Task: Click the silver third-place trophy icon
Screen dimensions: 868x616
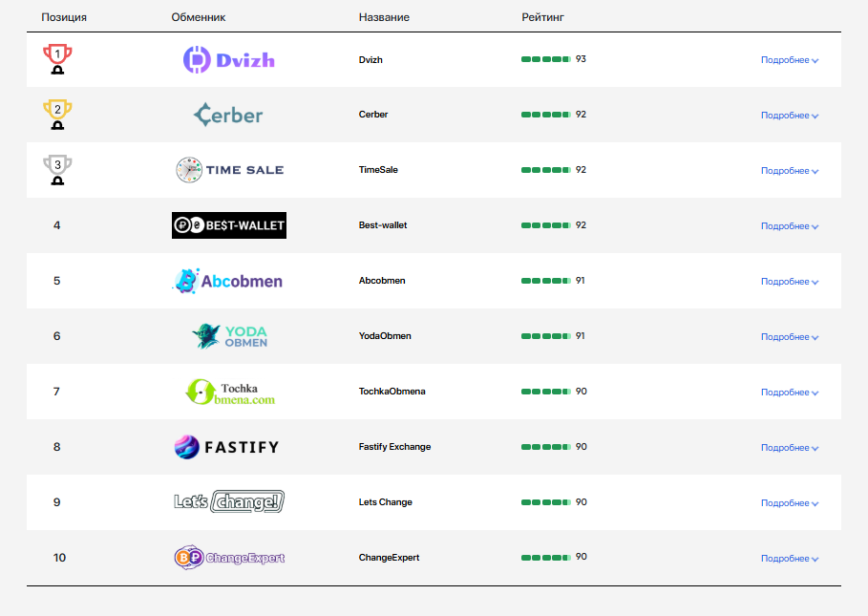Action: [x=57, y=169]
